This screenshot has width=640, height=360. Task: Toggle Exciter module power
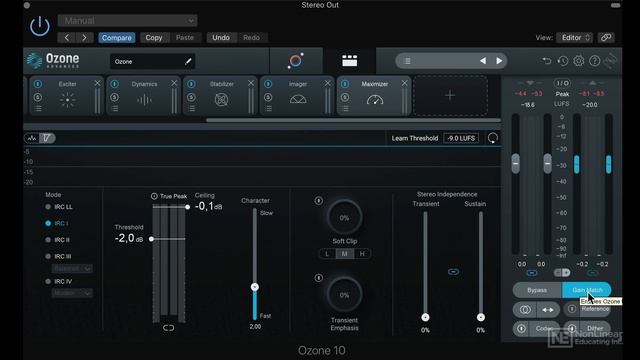click(x=38, y=84)
